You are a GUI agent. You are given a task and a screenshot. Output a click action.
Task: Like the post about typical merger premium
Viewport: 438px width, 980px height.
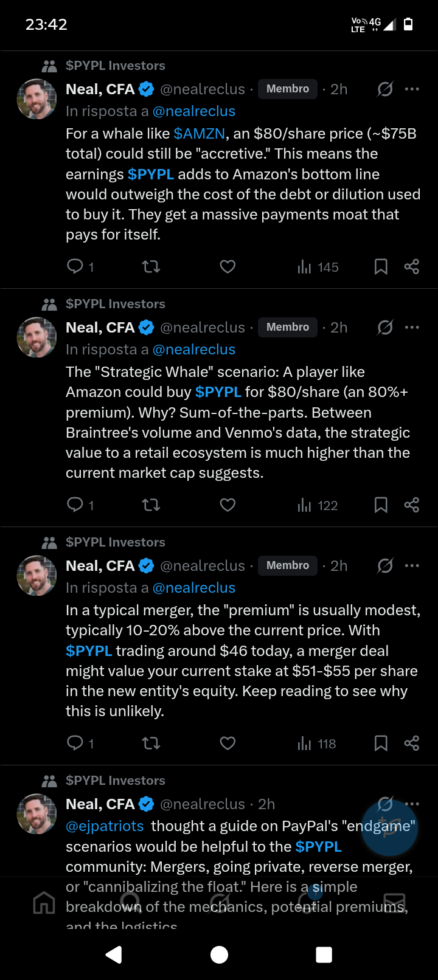tap(228, 744)
